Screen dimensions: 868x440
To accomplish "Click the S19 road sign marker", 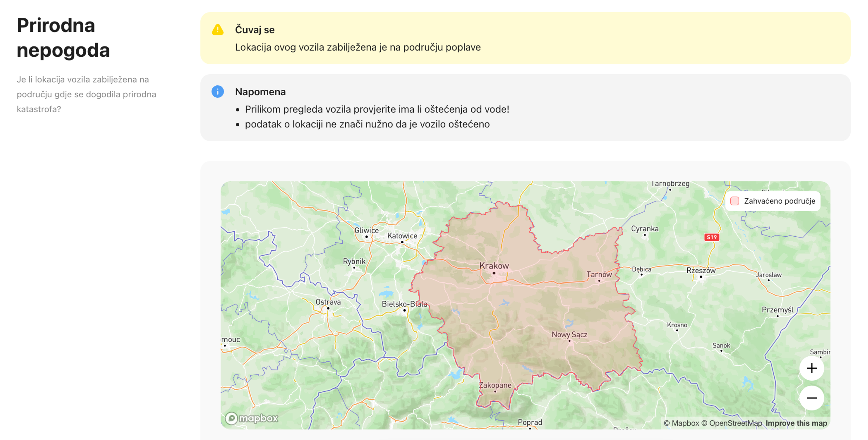I will [x=712, y=237].
